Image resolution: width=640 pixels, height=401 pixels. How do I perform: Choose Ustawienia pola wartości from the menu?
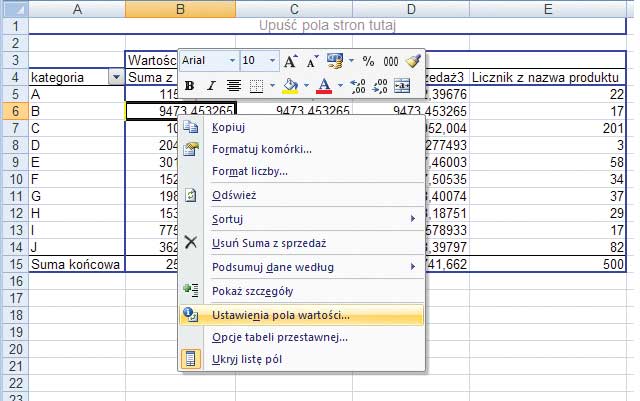(280, 314)
